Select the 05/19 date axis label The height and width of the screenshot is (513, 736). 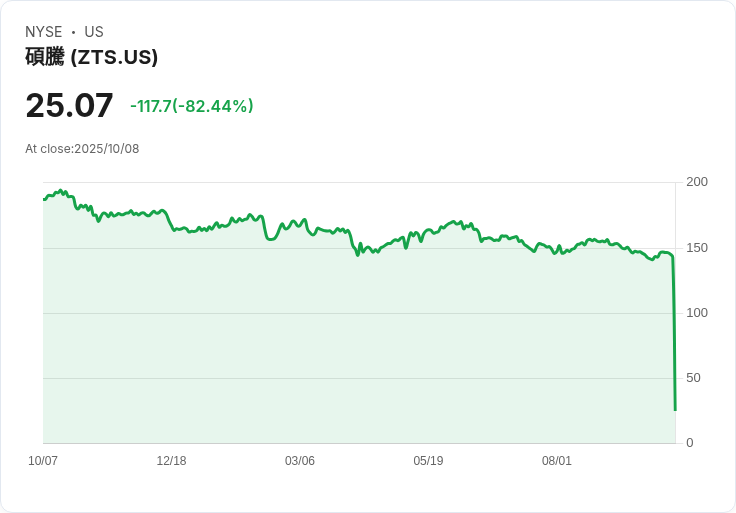click(428, 461)
